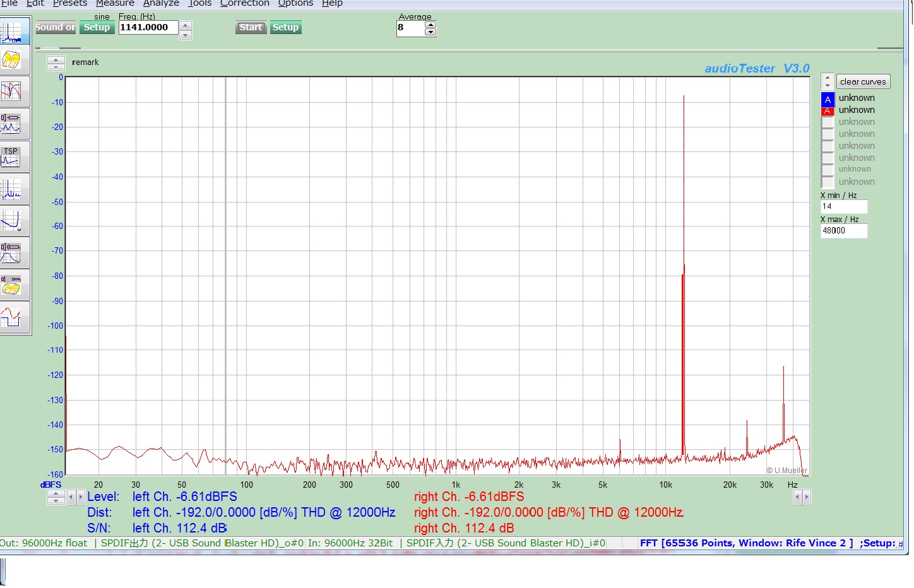The image size is (914, 588).
Task: Click the left Ch. THD @ 12000Hz readout
Action: click(264, 512)
